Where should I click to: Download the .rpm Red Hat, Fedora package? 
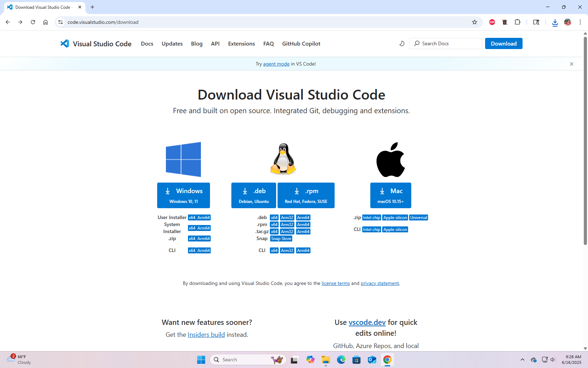pyautogui.click(x=306, y=195)
